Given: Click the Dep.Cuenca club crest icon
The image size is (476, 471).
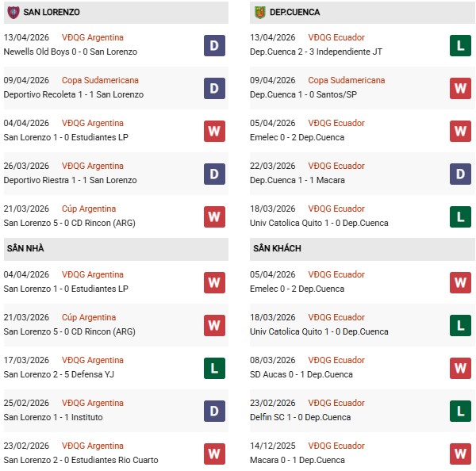Looking at the screenshot, I should (x=259, y=13).
